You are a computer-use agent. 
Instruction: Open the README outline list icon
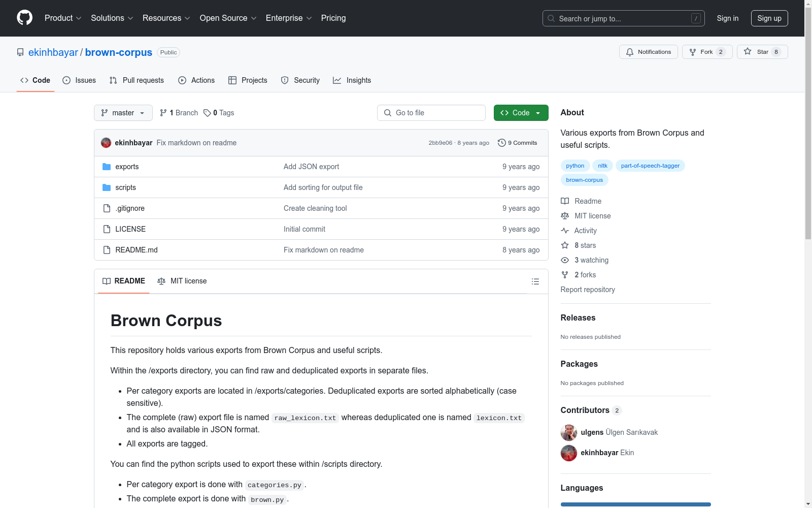[x=535, y=281]
